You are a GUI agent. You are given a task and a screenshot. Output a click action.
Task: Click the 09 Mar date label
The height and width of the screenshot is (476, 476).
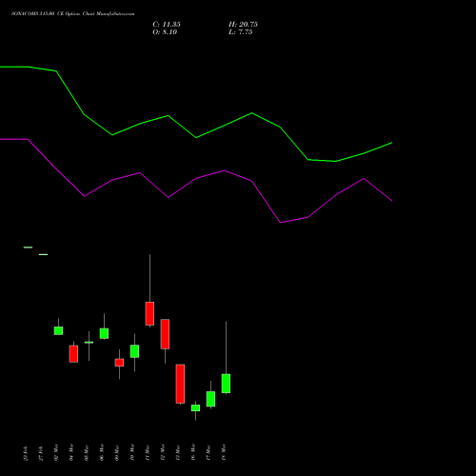(x=117, y=452)
